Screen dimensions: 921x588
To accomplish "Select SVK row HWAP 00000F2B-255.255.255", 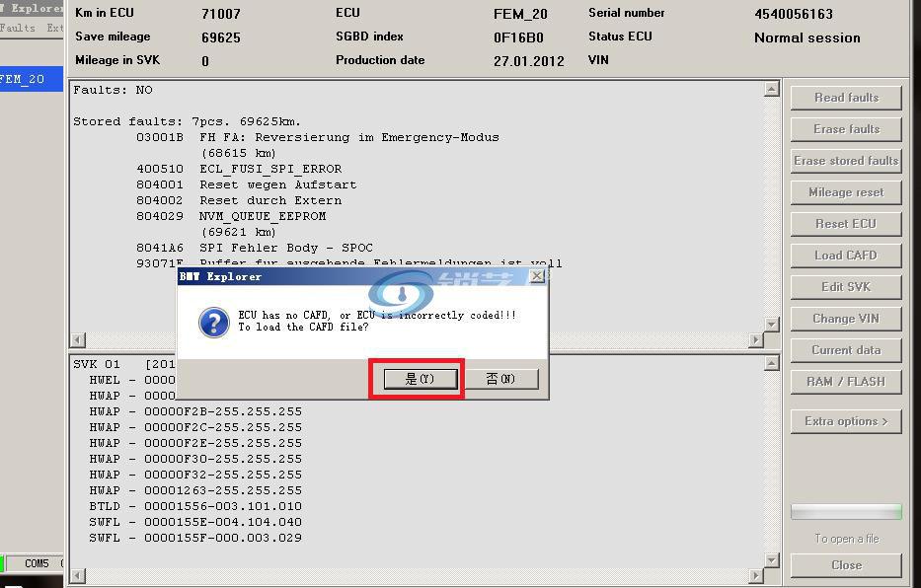I will tap(195, 411).
